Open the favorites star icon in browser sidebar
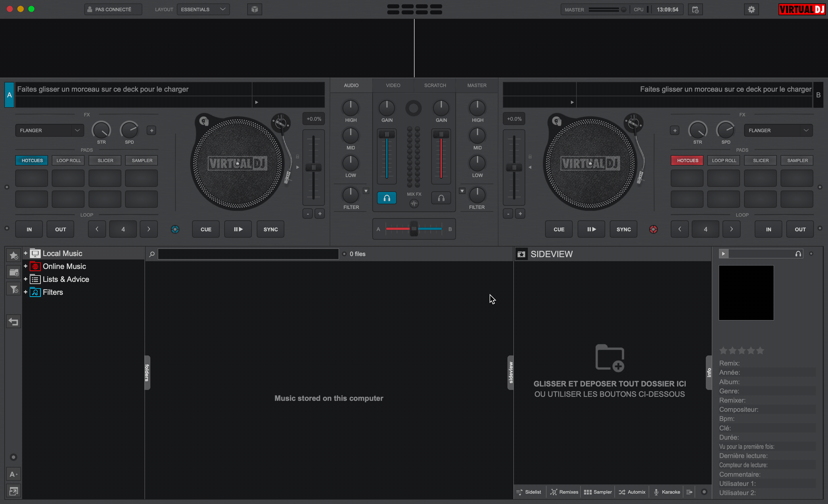The image size is (828, 504). click(x=14, y=255)
